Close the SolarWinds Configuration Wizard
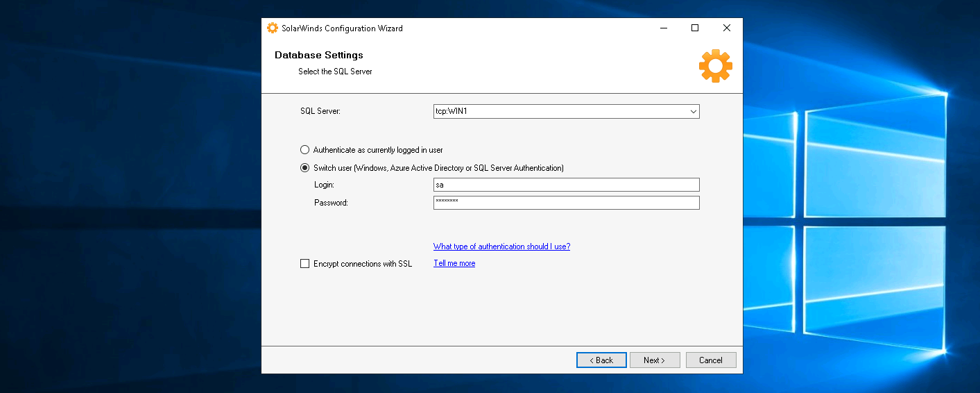This screenshot has width=980, height=393. point(726,28)
